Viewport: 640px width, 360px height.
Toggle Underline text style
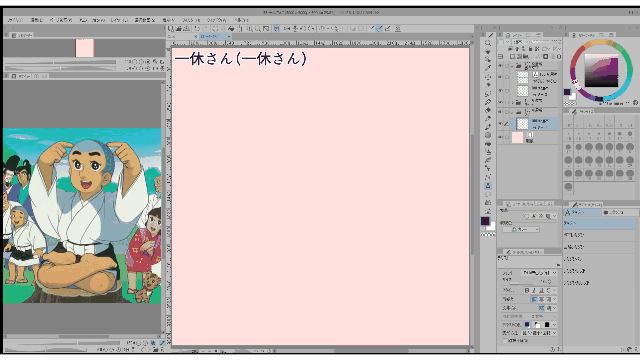pyautogui.click(x=542, y=290)
